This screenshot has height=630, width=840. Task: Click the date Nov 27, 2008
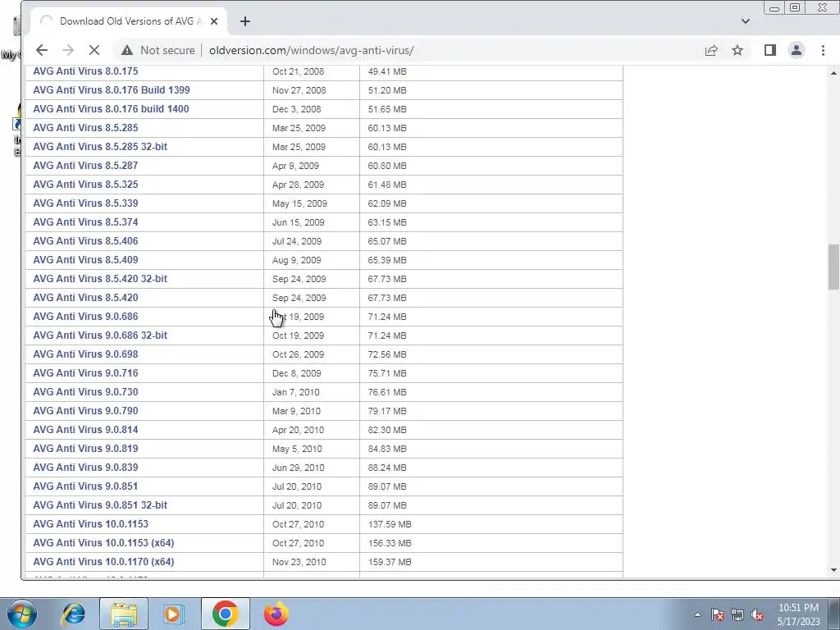(x=299, y=90)
